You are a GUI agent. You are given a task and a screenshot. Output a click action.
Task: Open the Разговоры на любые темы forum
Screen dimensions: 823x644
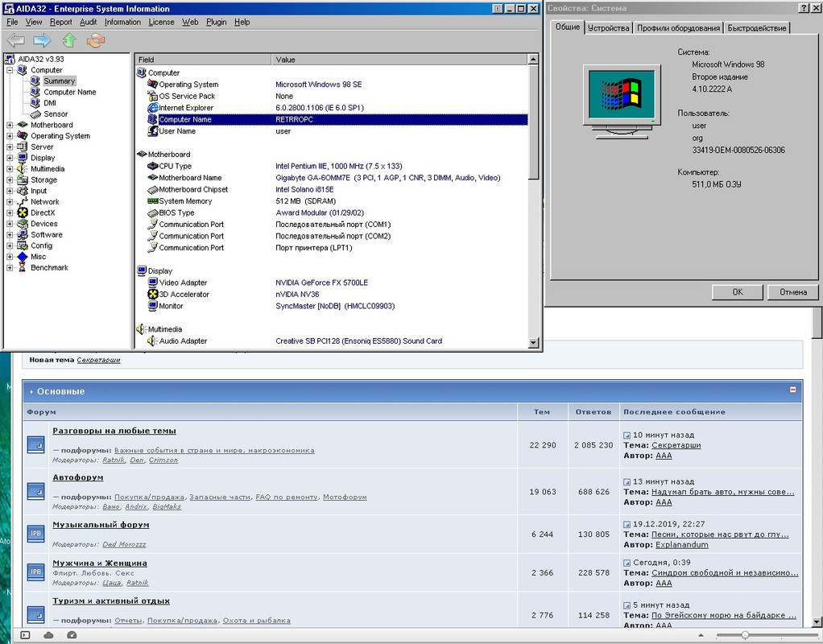(x=114, y=431)
